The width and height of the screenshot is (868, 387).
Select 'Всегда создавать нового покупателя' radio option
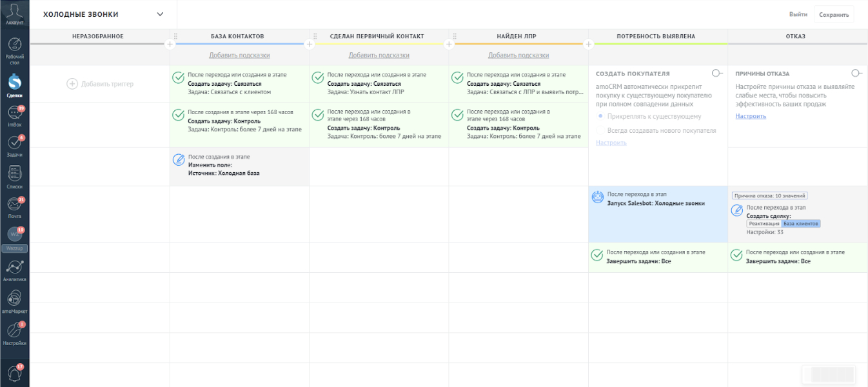tap(601, 130)
